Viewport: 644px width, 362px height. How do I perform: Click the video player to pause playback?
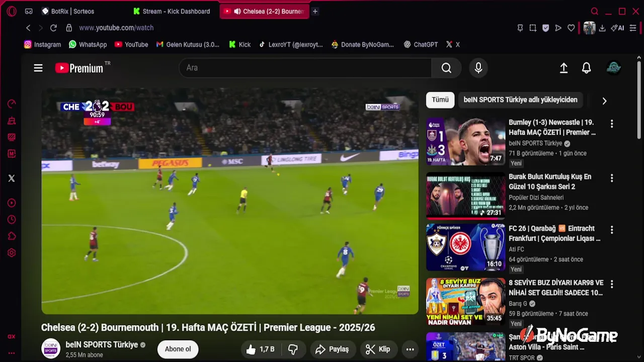(229, 202)
